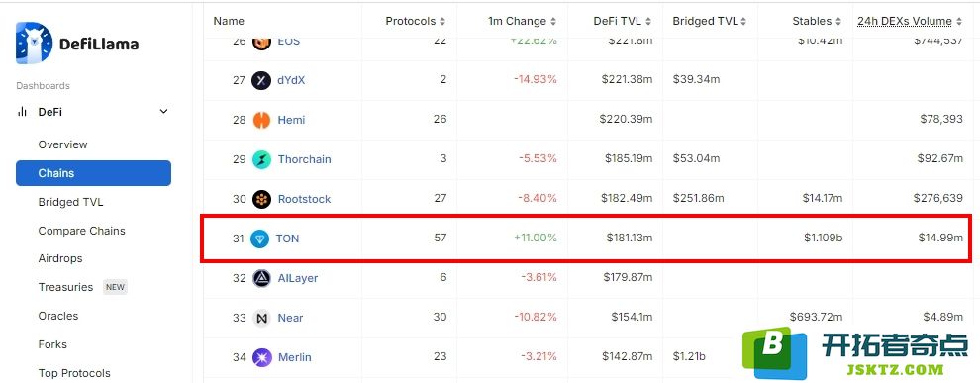Click the TON chain icon

coord(259,239)
